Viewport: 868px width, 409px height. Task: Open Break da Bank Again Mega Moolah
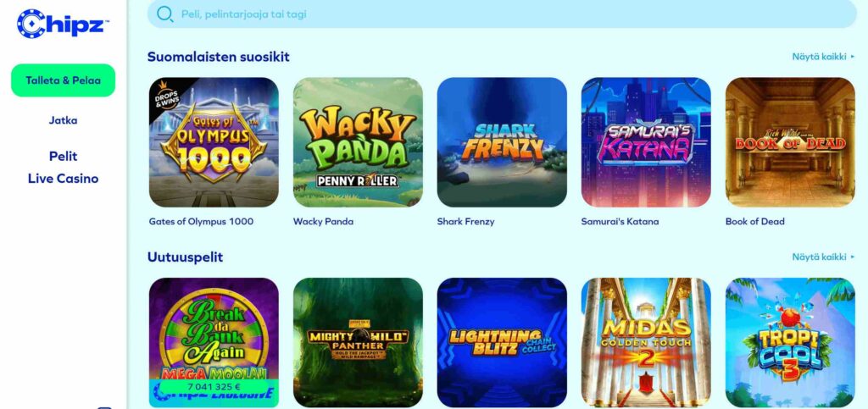[214, 342]
